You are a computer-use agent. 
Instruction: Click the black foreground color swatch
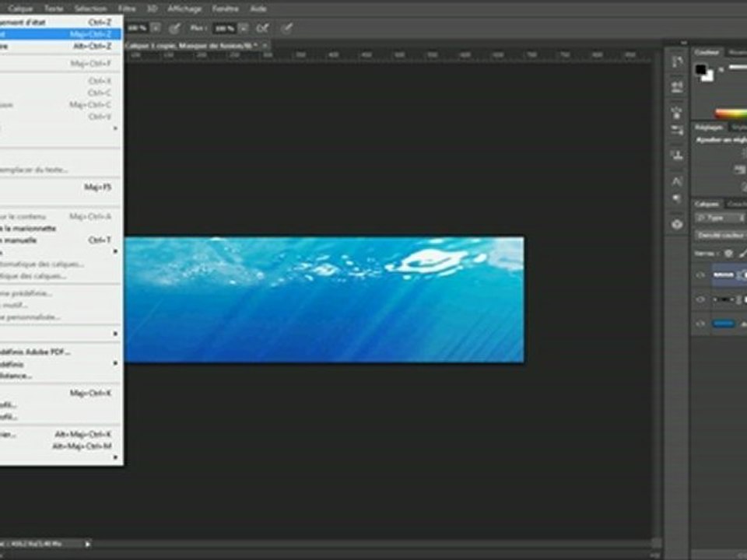point(700,69)
